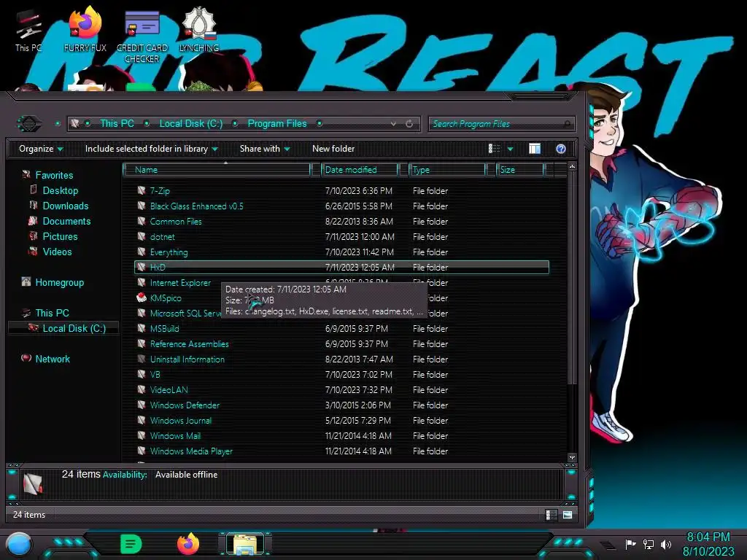The image size is (747, 560).
Task: Open the Share with dropdown
Action: click(x=265, y=149)
